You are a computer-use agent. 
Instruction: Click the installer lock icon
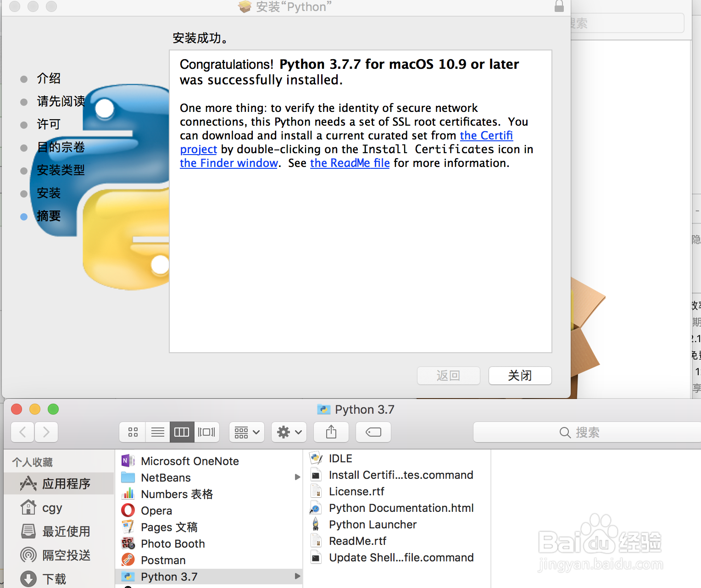tap(559, 6)
